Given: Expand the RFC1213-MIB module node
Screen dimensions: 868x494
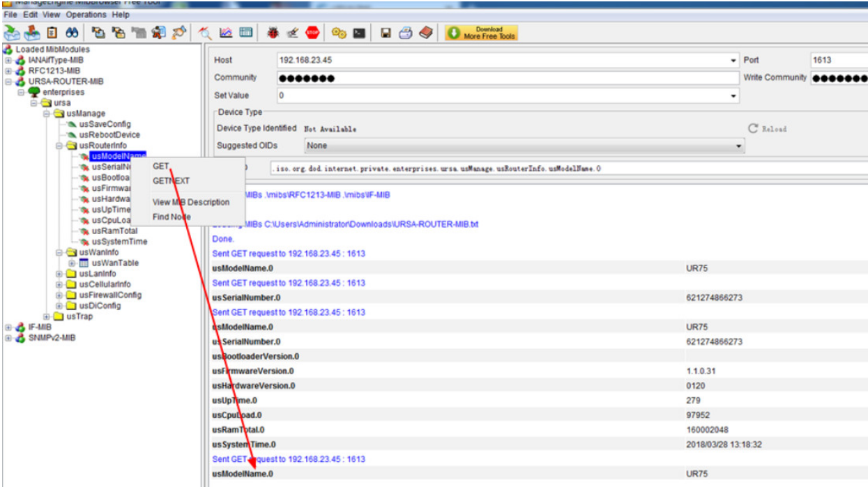Looking at the screenshot, I should click(8, 71).
